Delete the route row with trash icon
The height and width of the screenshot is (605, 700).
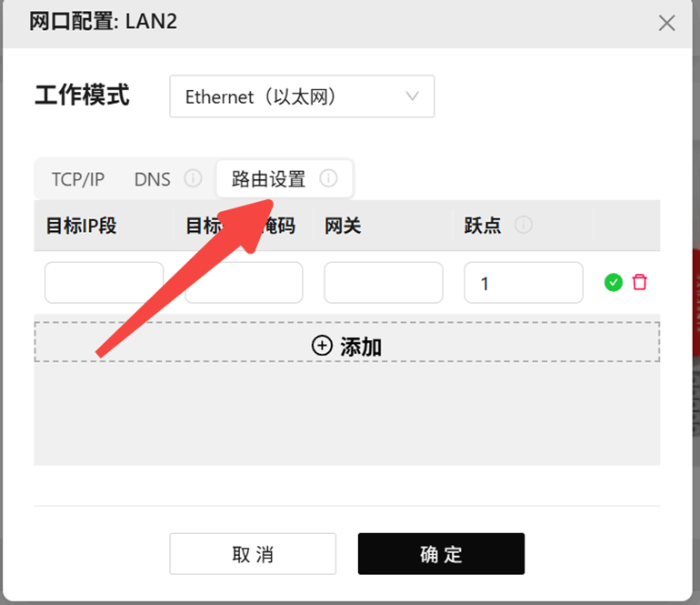[x=639, y=282]
